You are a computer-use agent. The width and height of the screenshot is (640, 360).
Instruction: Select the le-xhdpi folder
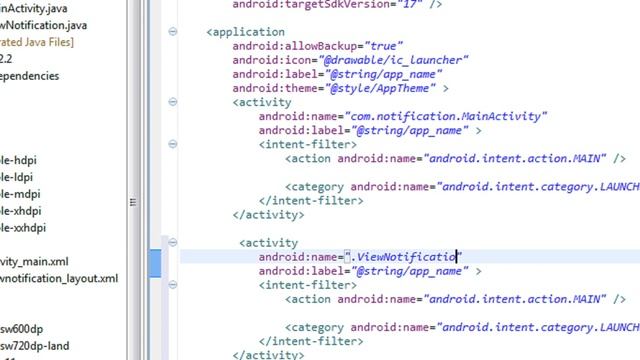click(x=21, y=211)
